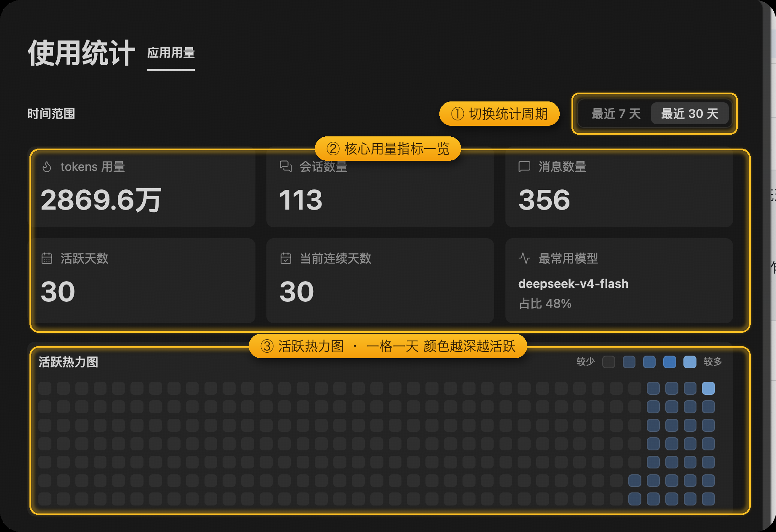Click the activity pulse icon beside 最常用模型
776x532 pixels.
(x=524, y=258)
